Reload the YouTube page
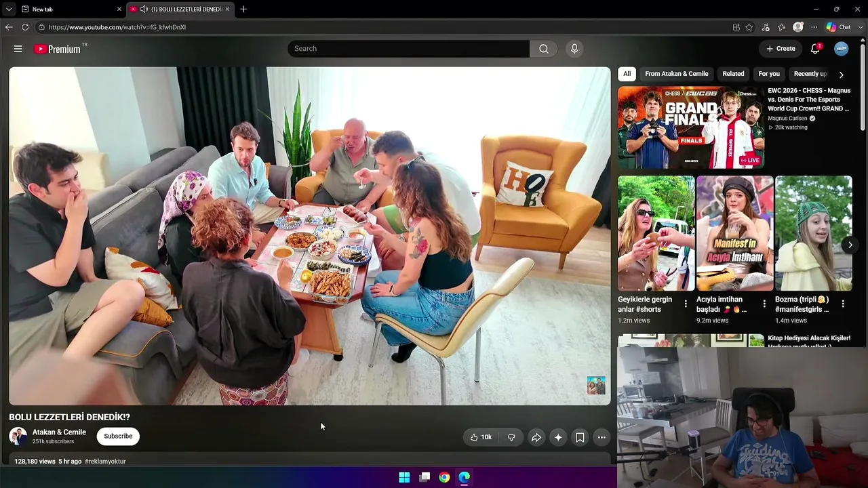This screenshot has height=488, width=868. [x=25, y=27]
